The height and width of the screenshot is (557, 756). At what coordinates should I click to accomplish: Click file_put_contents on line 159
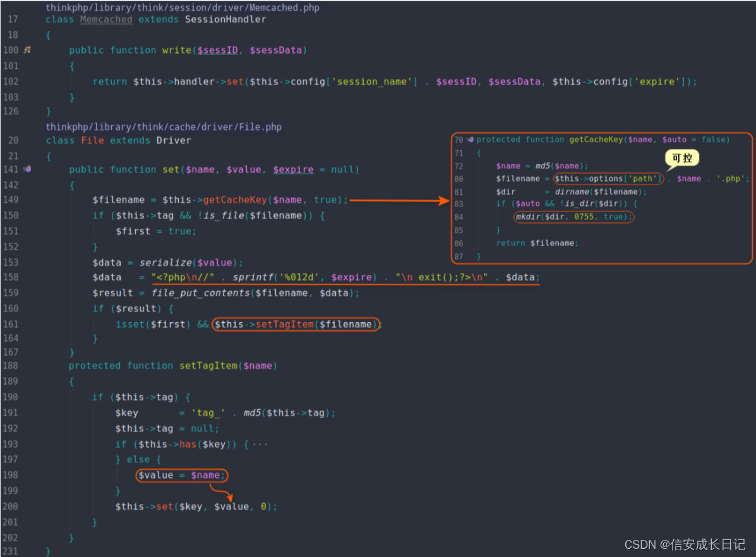click(x=201, y=293)
